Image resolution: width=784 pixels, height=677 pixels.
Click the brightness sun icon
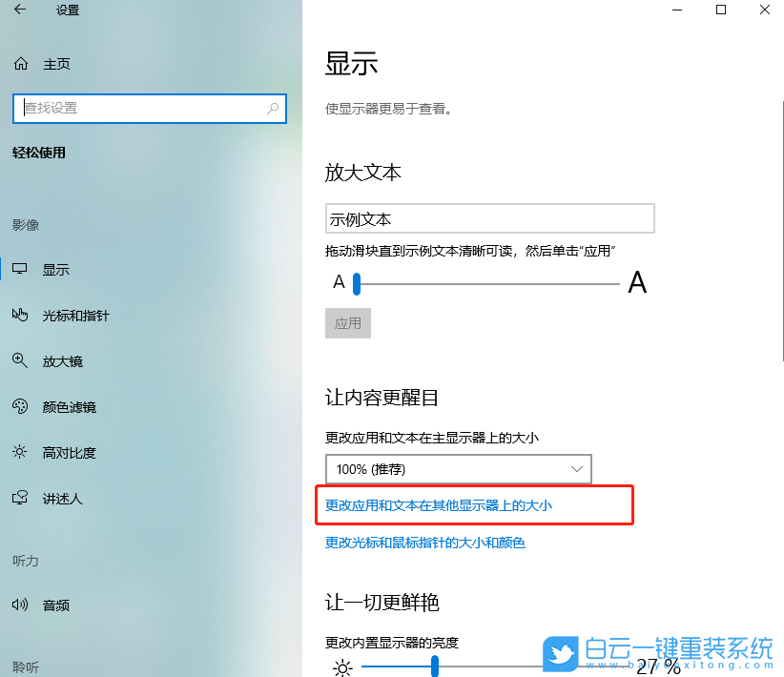point(341,667)
